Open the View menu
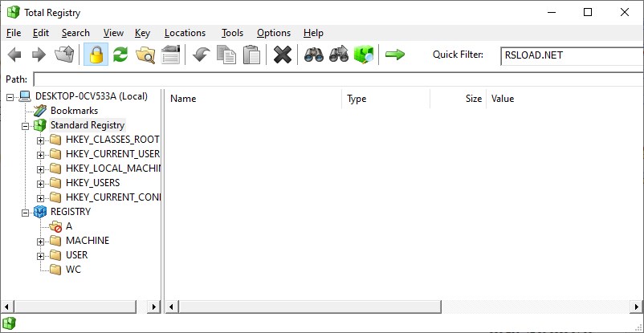Screen dimensions: 644x333 coord(113,33)
